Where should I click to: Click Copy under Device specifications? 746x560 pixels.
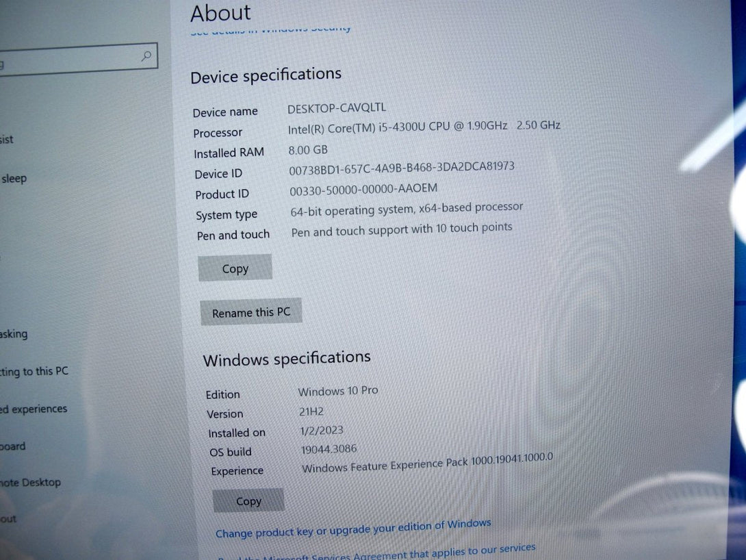tap(235, 268)
